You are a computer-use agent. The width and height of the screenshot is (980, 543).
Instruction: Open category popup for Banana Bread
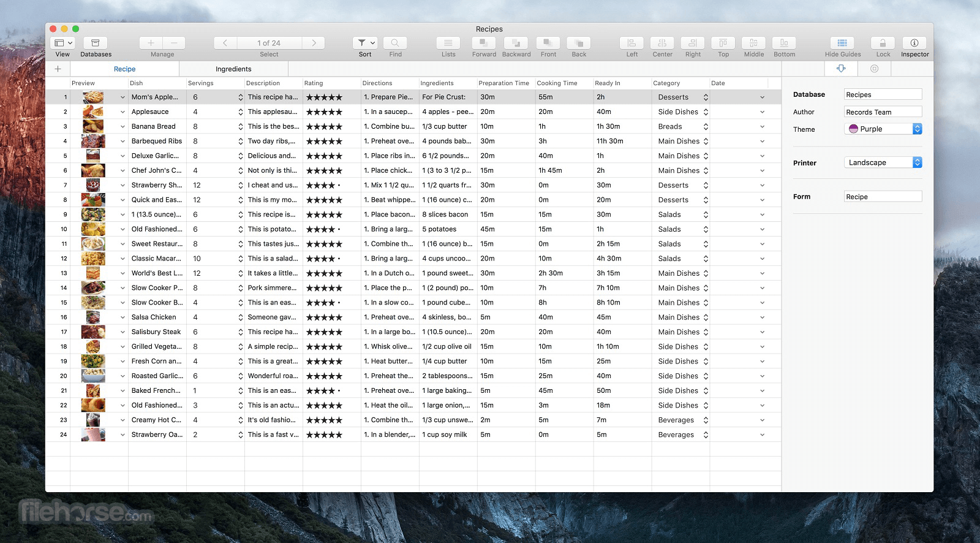706,127
